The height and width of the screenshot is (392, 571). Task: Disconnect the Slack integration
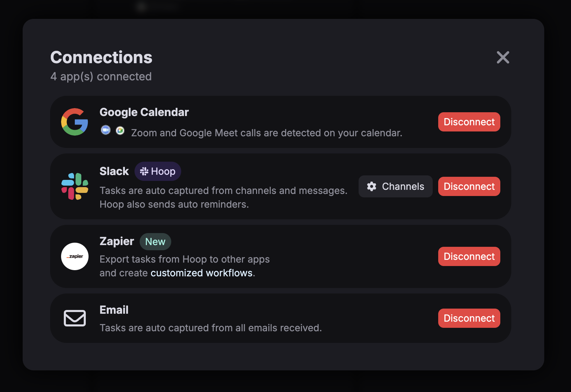[x=469, y=186]
